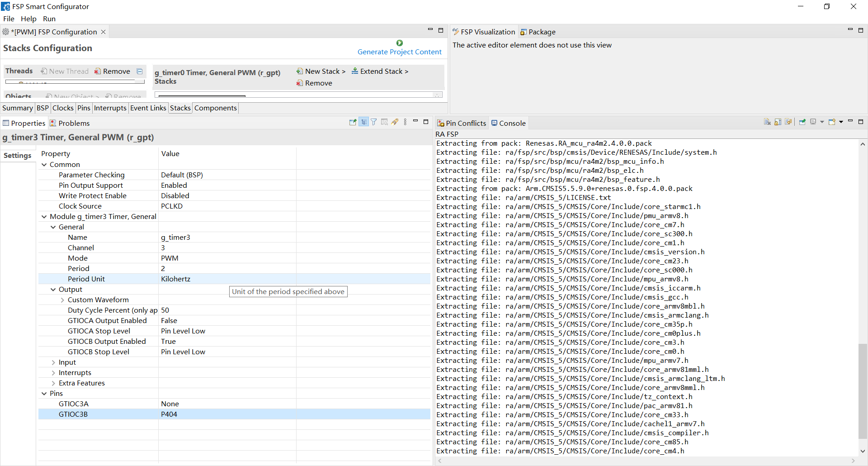Remove the selected stack
Viewport: 868px width, 466px height.
(x=314, y=83)
